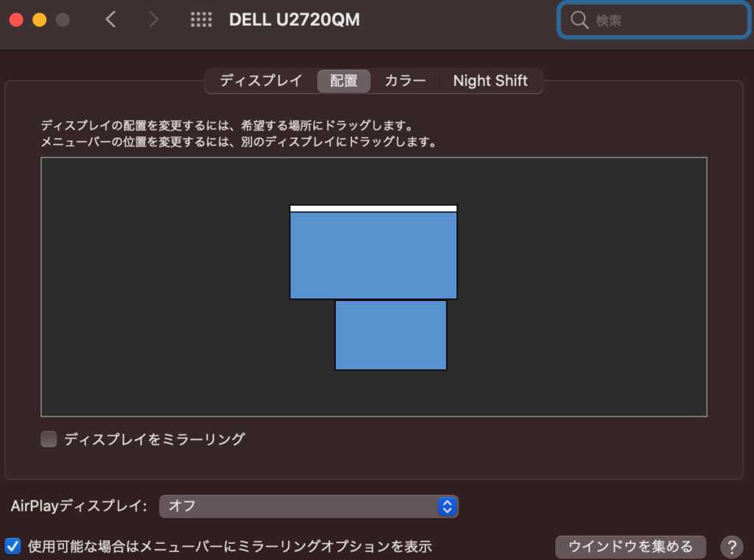This screenshot has width=754, height=560.
Task: Select the smaller lower display rectangle
Action: 391,335
